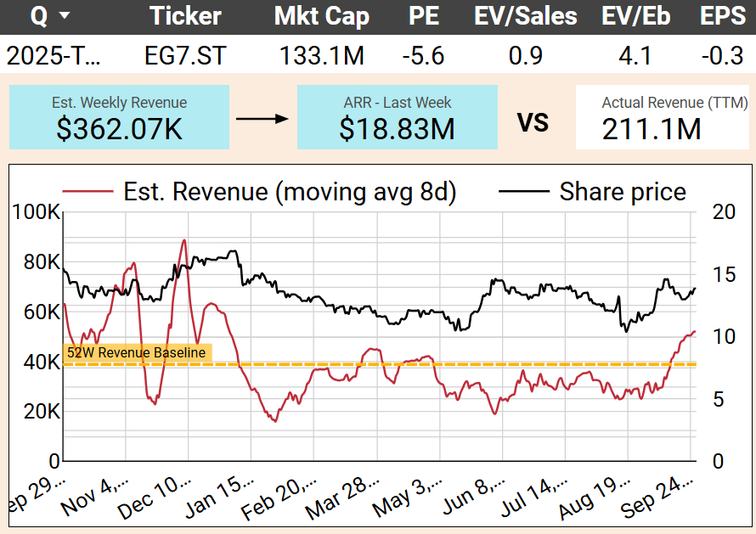Click the Q column header
Image resolution: width=756 pixels, height=534 pixels.
coord(39,15)
